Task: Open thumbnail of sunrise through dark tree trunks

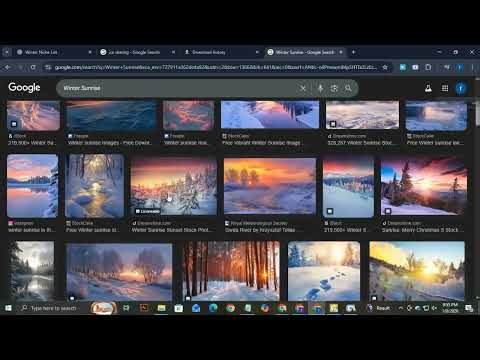Action: pyautogui.click(x=232, y=271)
